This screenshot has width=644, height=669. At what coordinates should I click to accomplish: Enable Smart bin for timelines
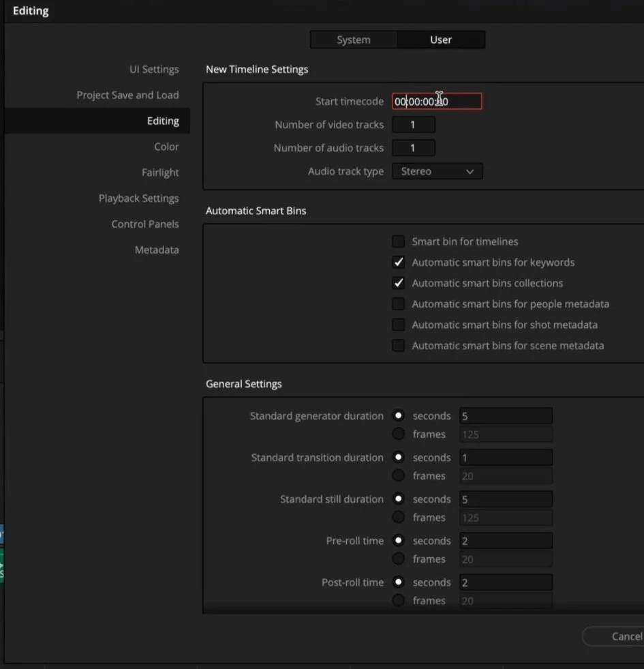398,241
